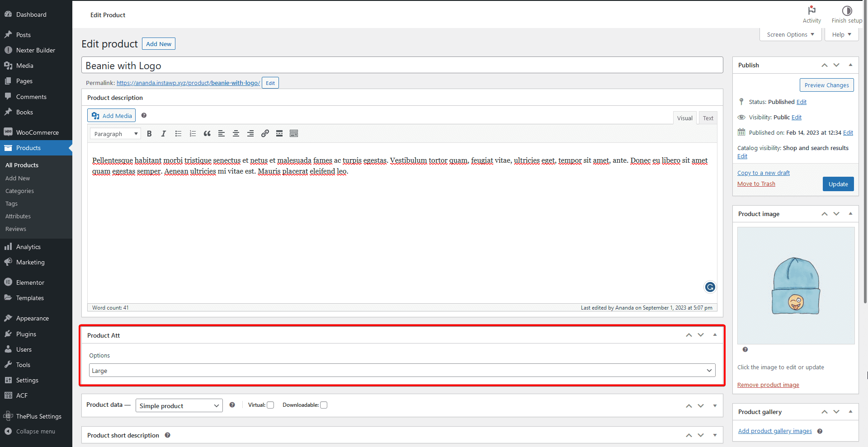Insert a Read More tag

pos(279,133)
